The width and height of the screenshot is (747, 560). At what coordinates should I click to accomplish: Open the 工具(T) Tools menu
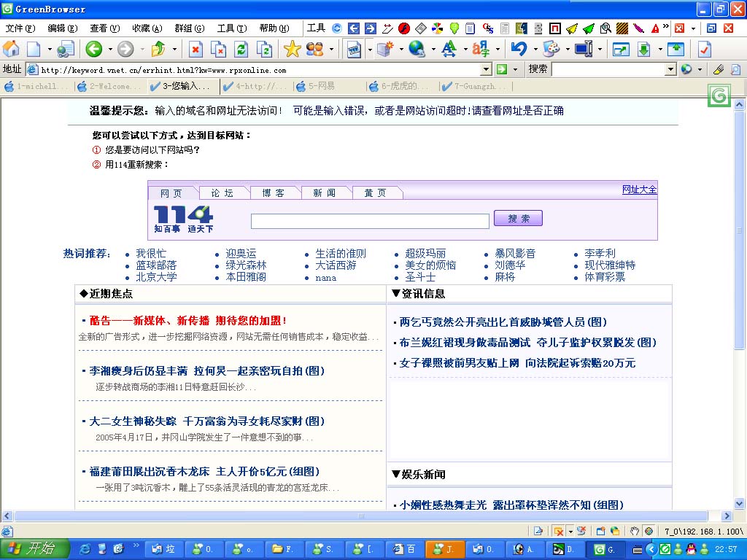pyautogui.click(x=231, y=28)
